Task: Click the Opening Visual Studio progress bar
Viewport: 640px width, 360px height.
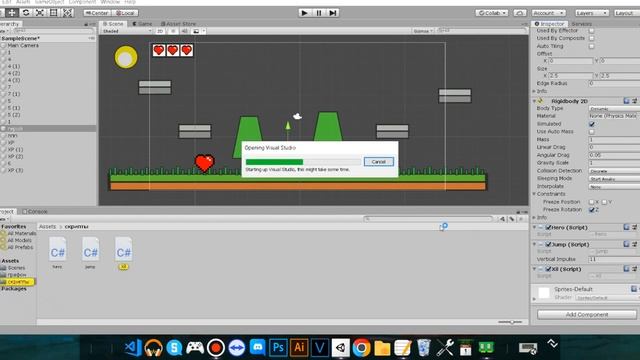Action: 302,162
